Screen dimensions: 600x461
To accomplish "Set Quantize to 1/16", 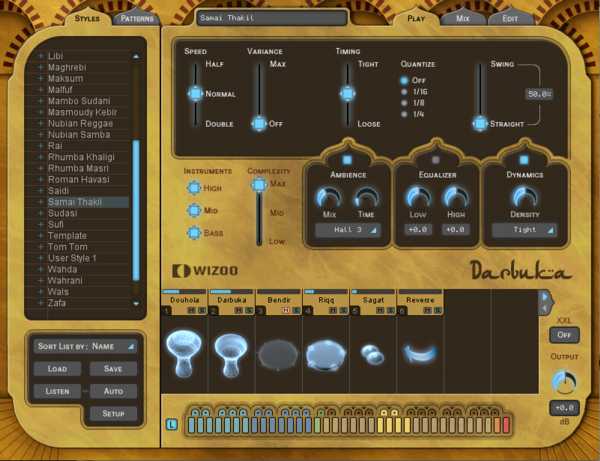I will pyautogui.click(x=405, y=91).
